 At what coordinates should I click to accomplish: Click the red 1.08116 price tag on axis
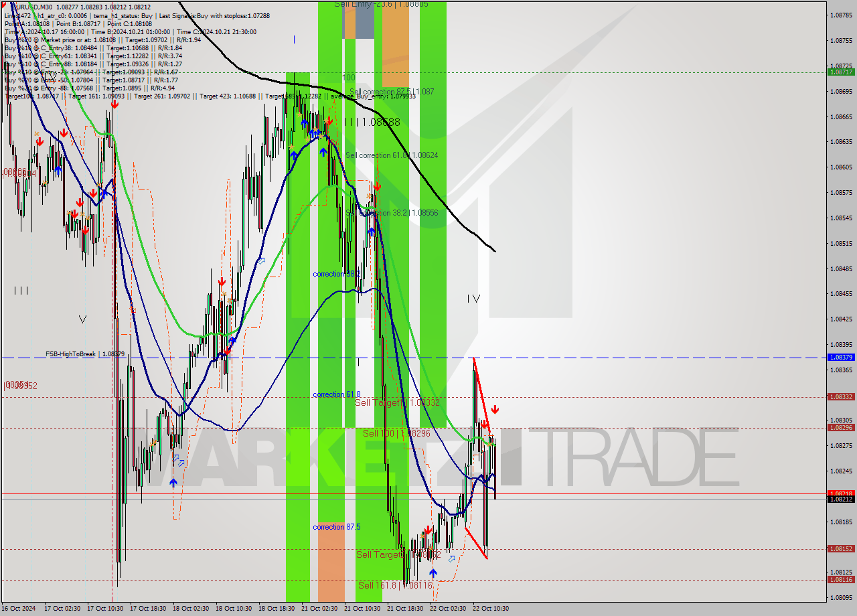(x=841, y=579)
